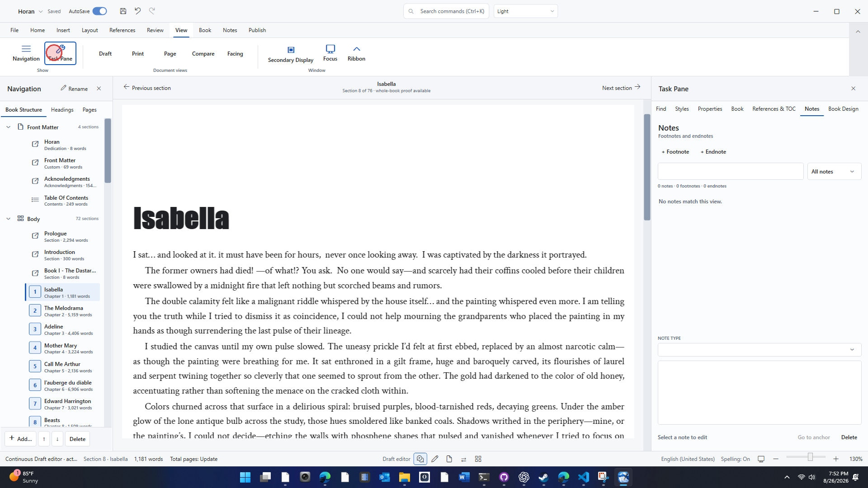This screenshot has width=868, height=488.
Task: Open the Book ribbon tab
Action: [205, 30]
